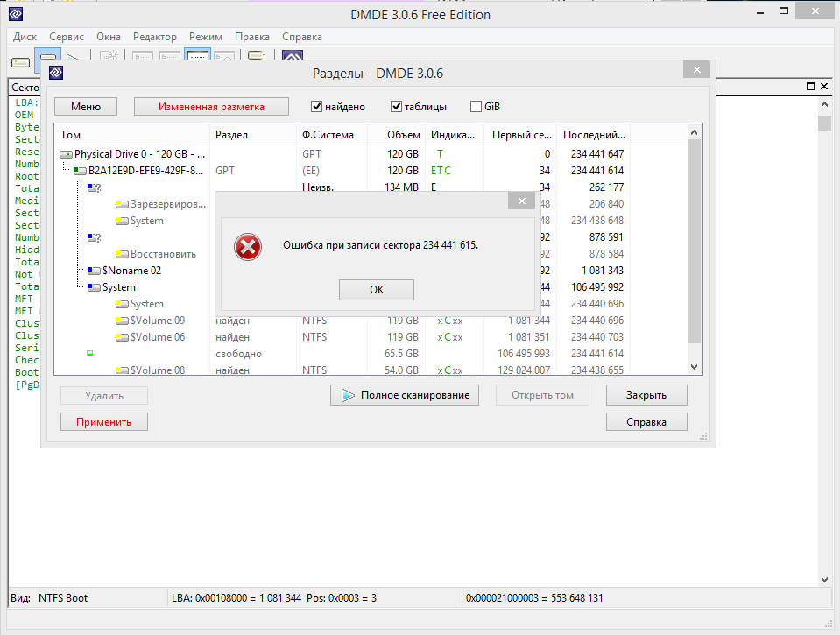
Task: Select the B2A12E9D-EFE9-429F-8... entry
Action: click(x=145, y=171)
